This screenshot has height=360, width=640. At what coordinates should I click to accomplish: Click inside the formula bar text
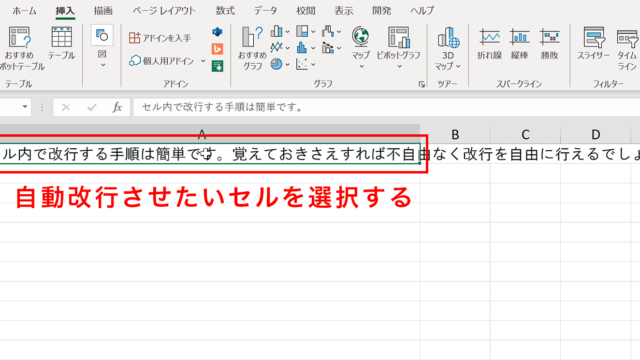click(x=387, y=107)
